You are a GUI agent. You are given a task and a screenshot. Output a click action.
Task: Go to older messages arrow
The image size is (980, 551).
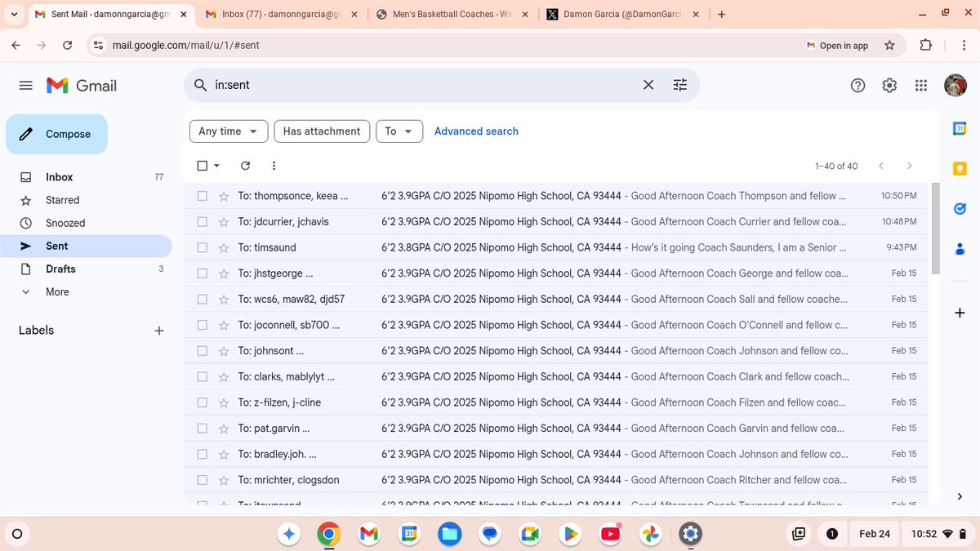pos(910,166)
